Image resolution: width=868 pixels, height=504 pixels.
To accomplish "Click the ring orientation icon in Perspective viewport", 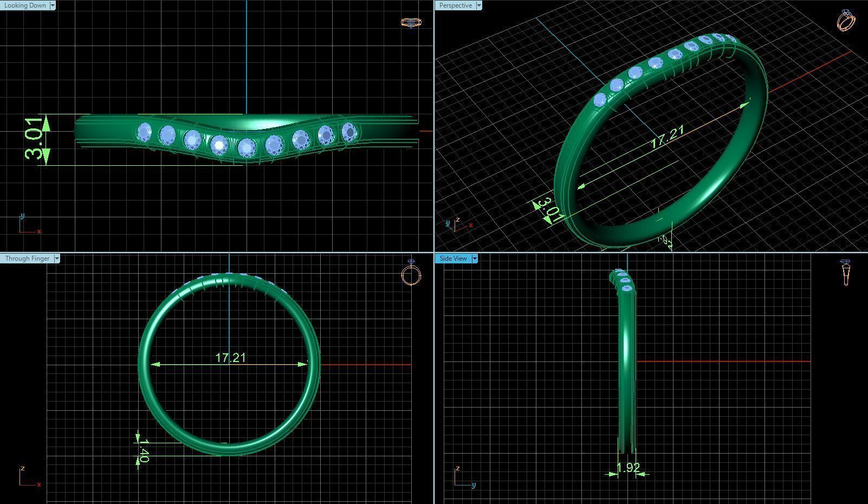I will pos(846,21).
